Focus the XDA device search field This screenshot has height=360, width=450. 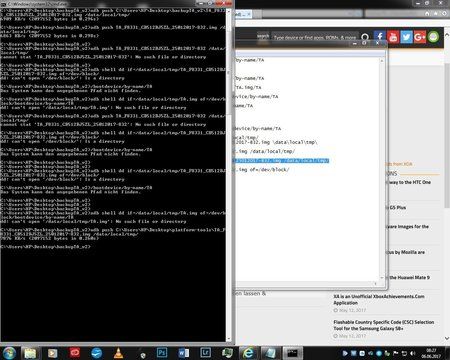315,37
